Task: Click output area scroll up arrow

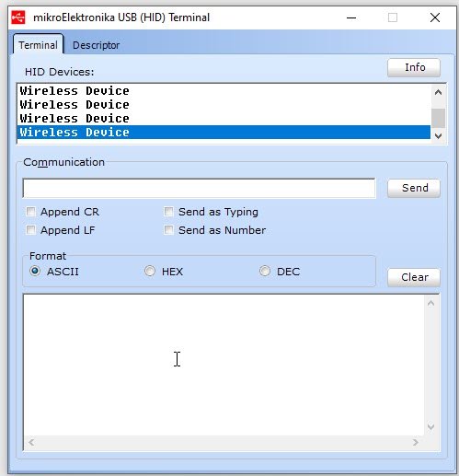Action: tap(430, 304)
